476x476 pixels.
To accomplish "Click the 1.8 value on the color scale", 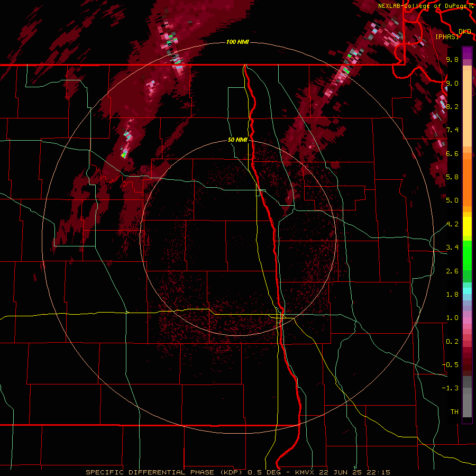I will (x=452, y=295).
